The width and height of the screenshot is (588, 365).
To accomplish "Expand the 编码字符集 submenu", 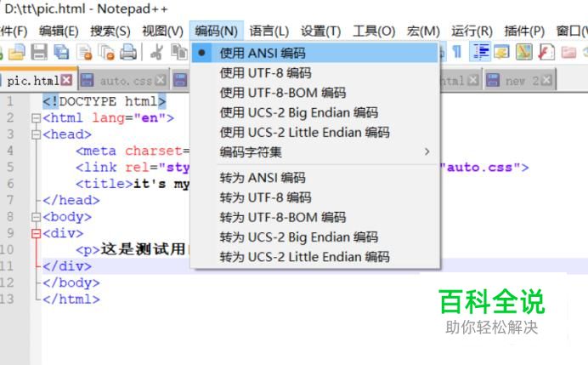I will (314, 152).
